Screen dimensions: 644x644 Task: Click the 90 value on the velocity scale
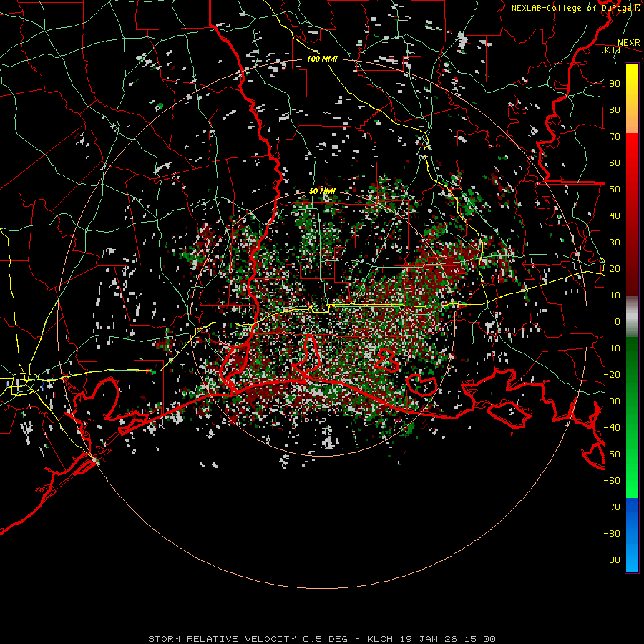[x=615, y=84]
